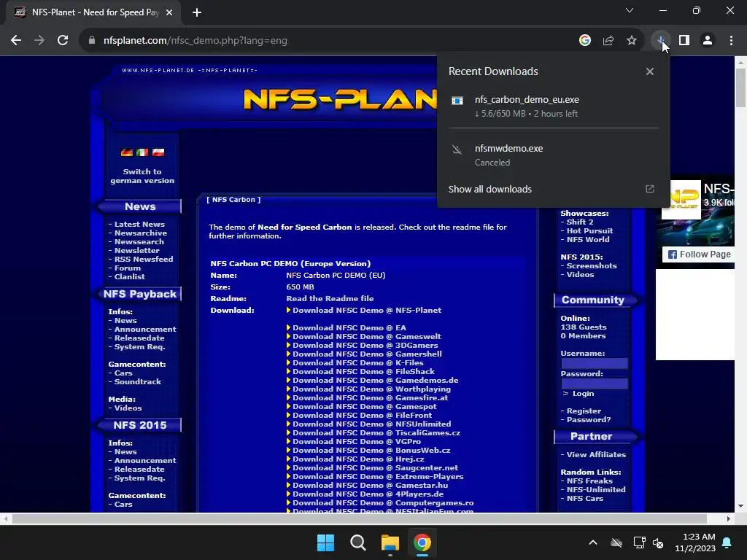Click the Password input field

pos(594,384)
